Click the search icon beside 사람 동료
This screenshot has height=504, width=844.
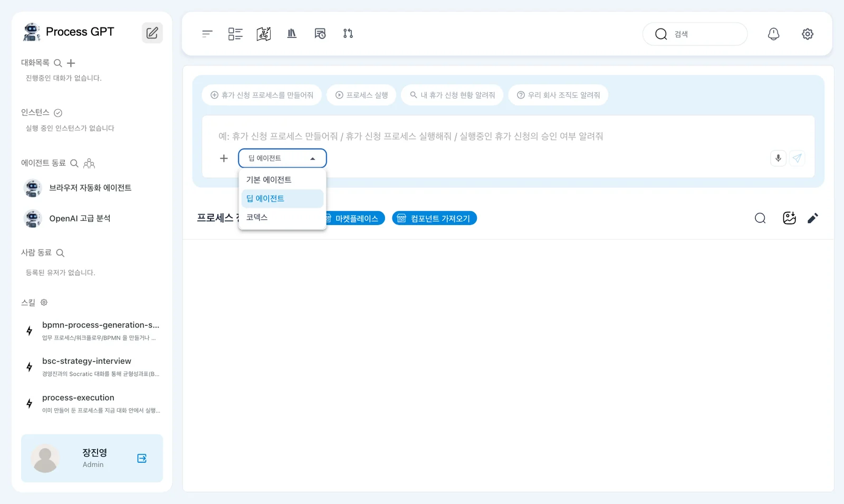click(60, 253)
